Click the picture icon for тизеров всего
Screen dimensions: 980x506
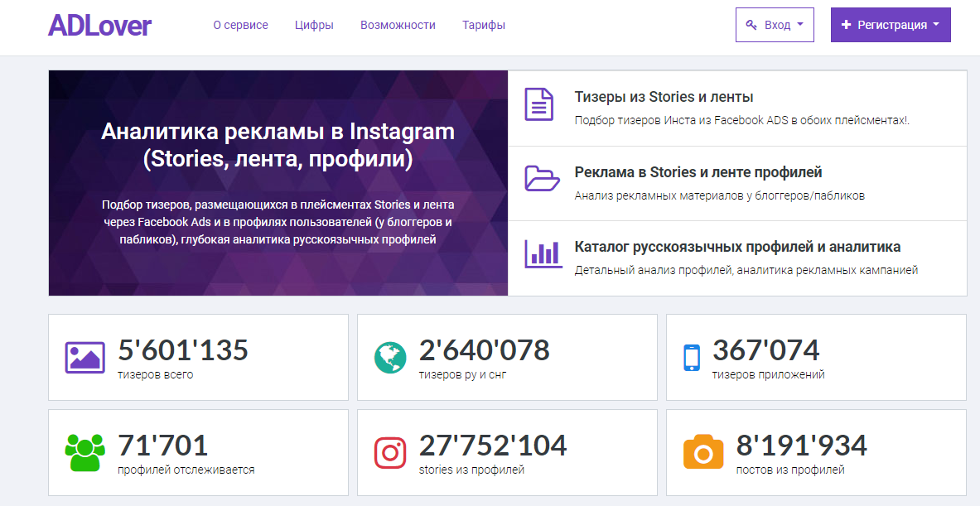85,357
